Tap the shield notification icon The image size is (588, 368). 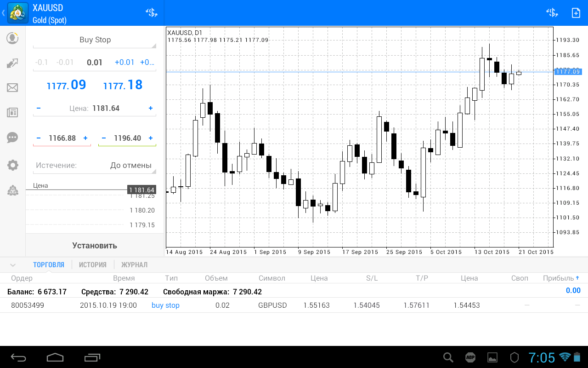(514, 357)
